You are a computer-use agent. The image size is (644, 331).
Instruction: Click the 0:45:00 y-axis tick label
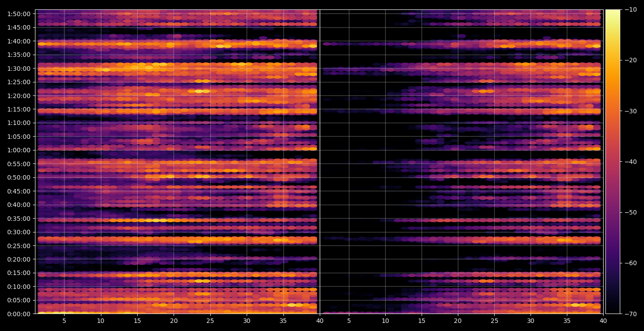pyautogui.click(x=19, y=191)
